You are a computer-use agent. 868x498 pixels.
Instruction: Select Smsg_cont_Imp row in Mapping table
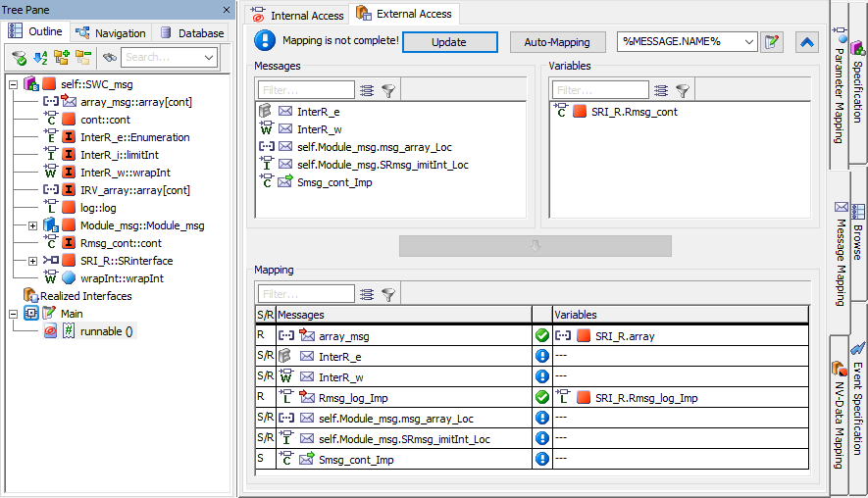point(532,459)
